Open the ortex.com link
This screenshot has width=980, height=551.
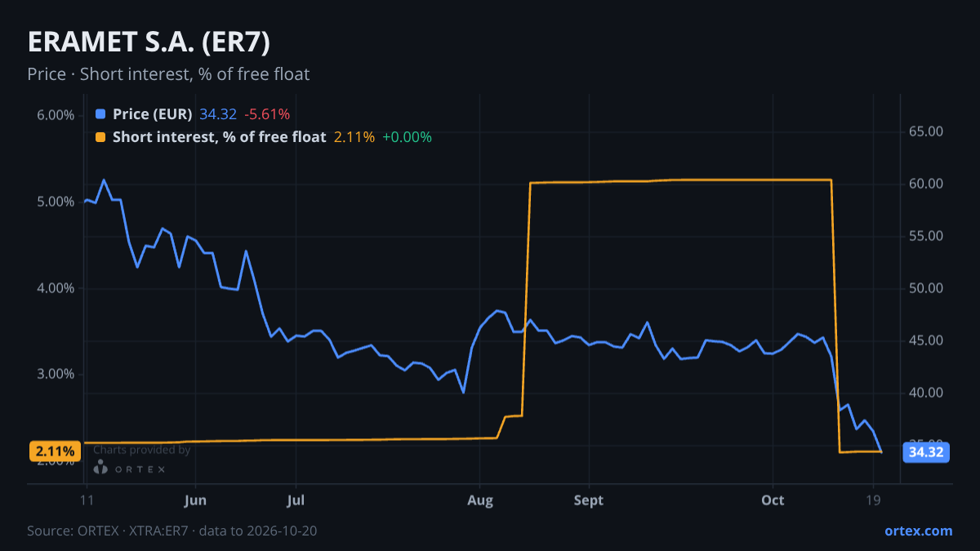(918, 531)
